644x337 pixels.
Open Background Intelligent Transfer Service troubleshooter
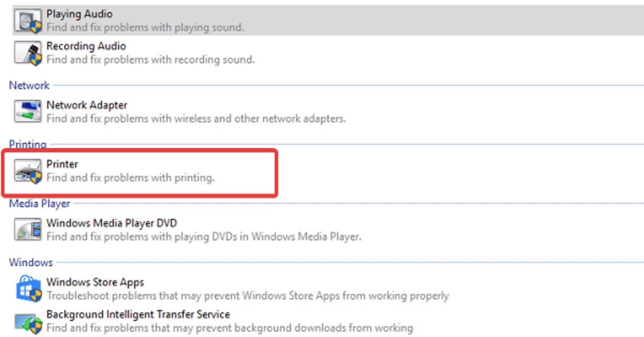pos(138,314)
